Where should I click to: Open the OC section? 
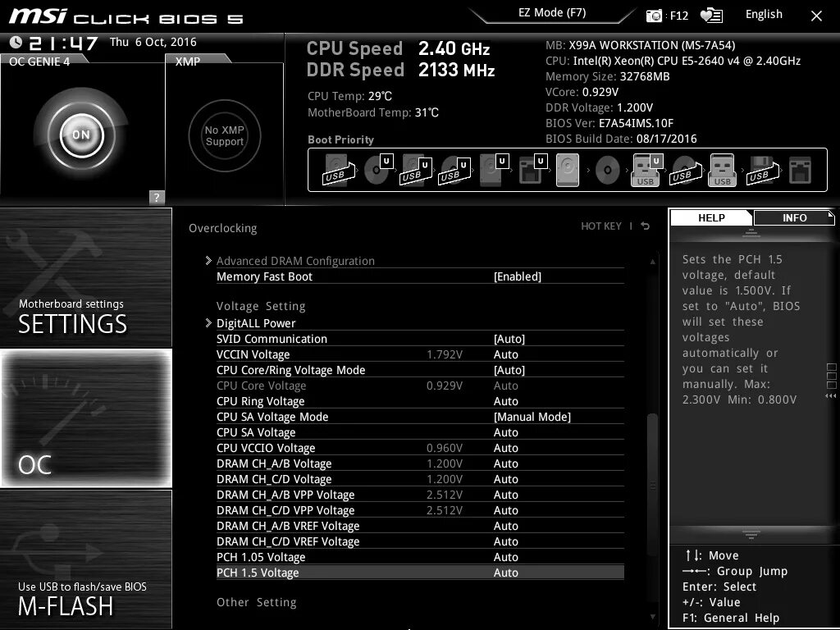click(85, 418)
